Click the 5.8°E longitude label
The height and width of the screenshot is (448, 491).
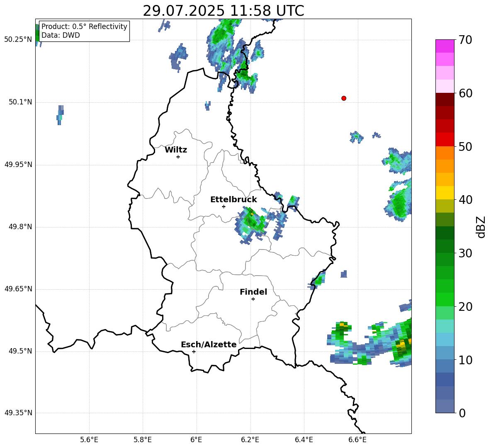coord(143,440)
